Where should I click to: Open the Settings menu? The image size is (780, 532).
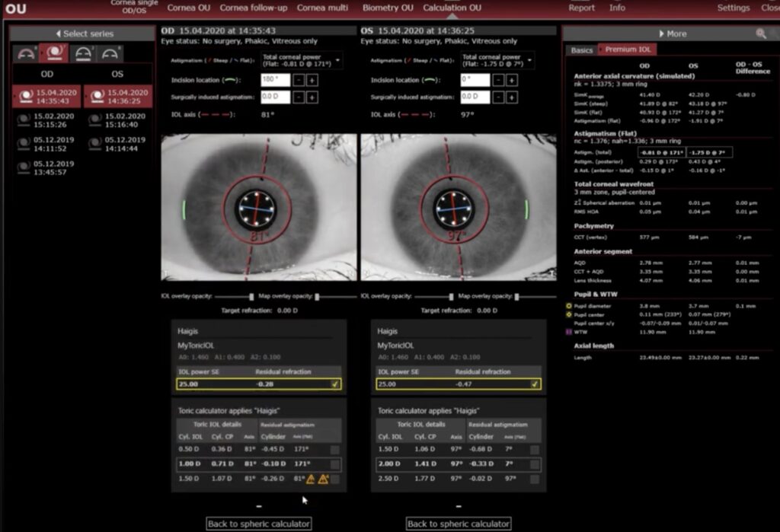point(733,8)
